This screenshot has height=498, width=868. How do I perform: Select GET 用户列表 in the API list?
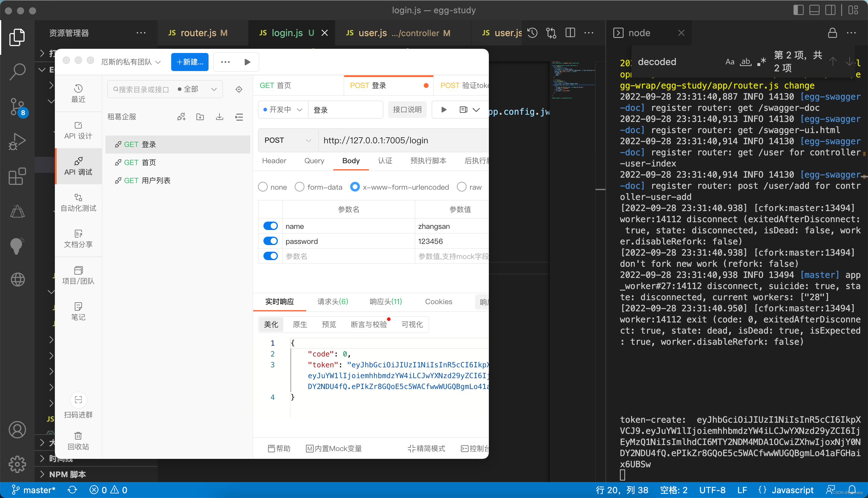pos(178,181)
